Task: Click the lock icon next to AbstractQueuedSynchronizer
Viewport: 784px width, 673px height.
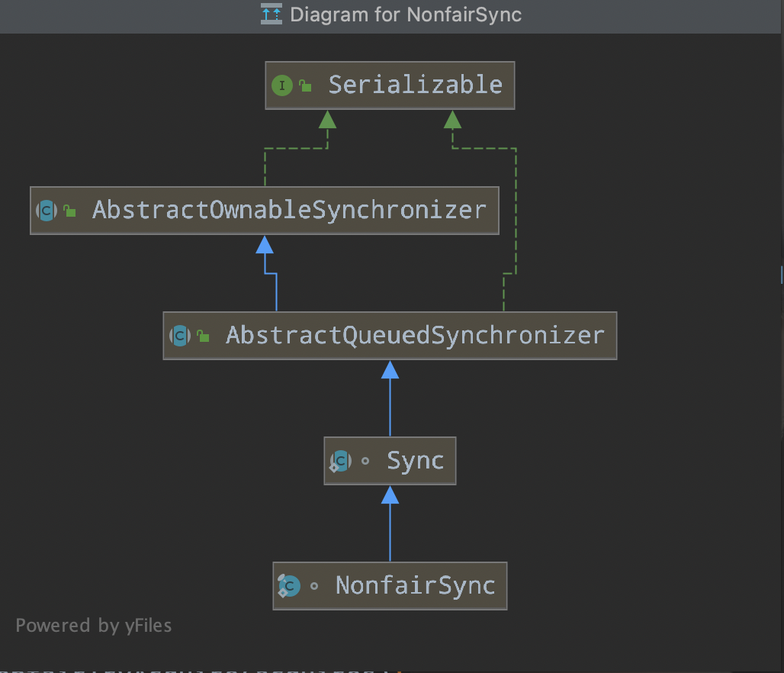Action: point(202,335)
